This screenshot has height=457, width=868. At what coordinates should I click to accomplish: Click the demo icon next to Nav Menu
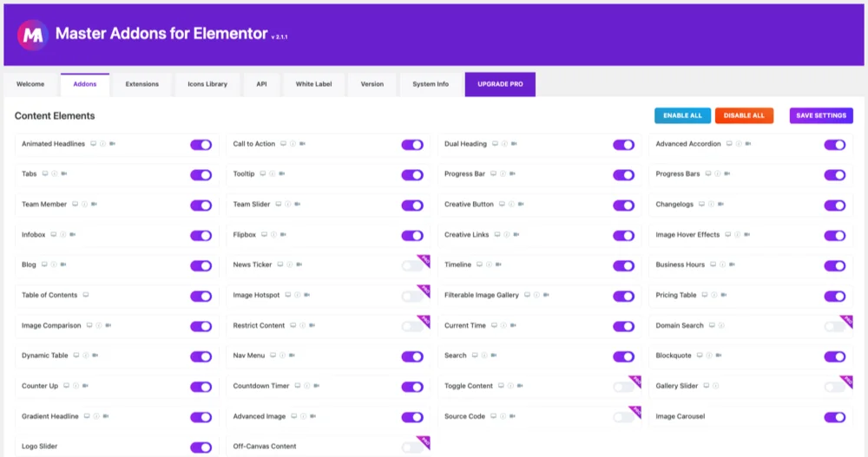[x=273, y=356]
